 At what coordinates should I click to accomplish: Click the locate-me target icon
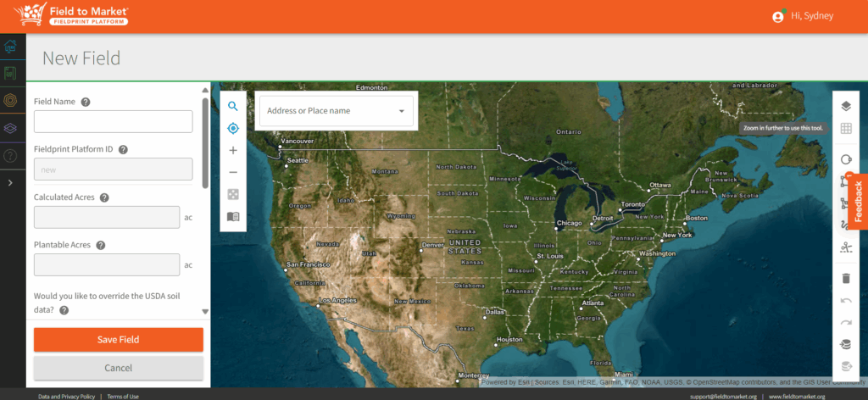pyautogui.click(x=233, y=128)
